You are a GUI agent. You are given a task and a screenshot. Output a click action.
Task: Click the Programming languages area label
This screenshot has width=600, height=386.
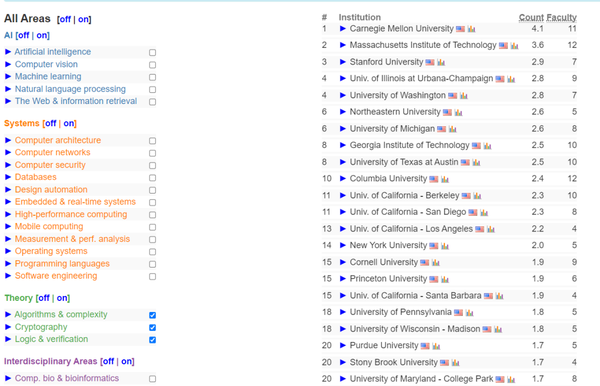coord(62,264)
